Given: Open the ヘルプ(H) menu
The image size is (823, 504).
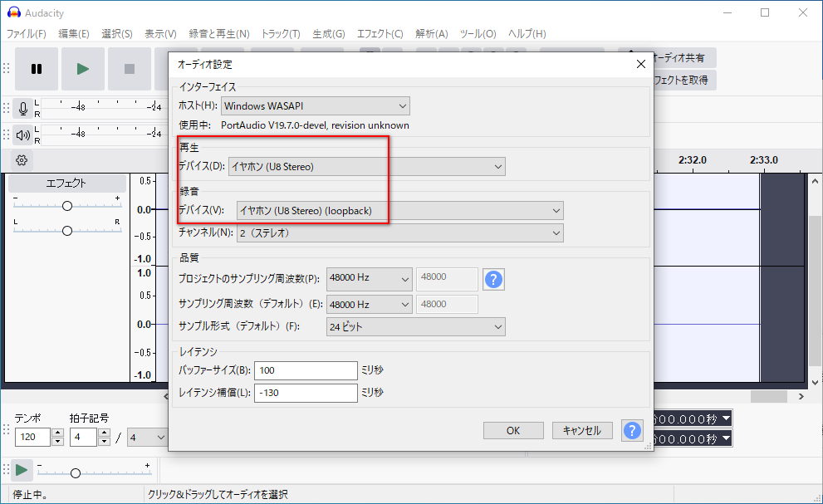Looking at the screenshot, I should [x=527, y=33].
